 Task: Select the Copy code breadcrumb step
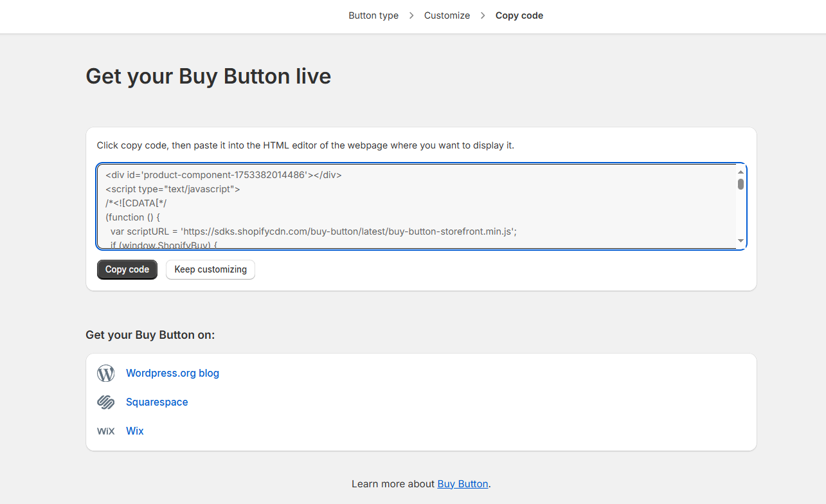pos(519,15)
